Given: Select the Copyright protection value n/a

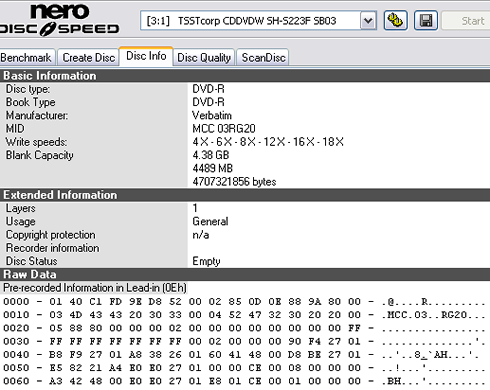Looking at the screenshot, I should [x=201, y=235].
